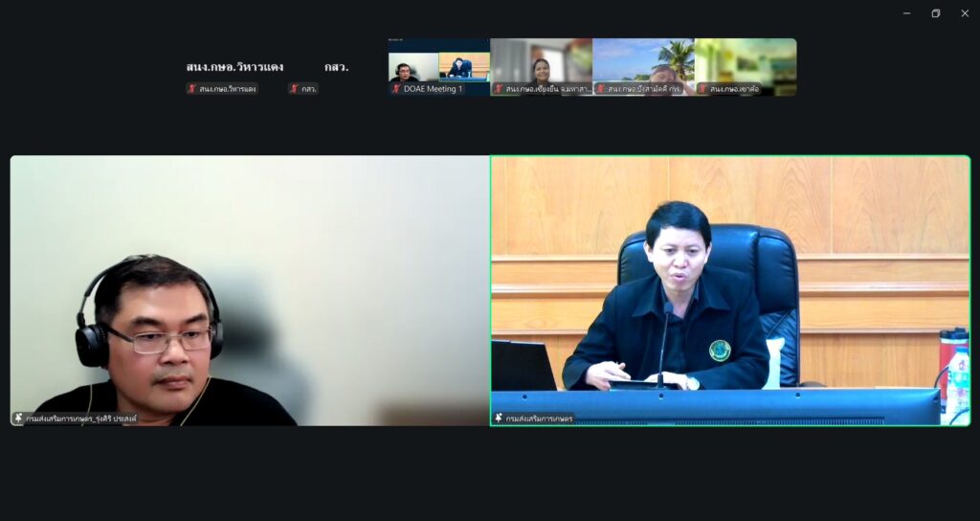Screen dimensions: 980x521
Task: Restore down the meeting window
Action: [x=935, y=13]
